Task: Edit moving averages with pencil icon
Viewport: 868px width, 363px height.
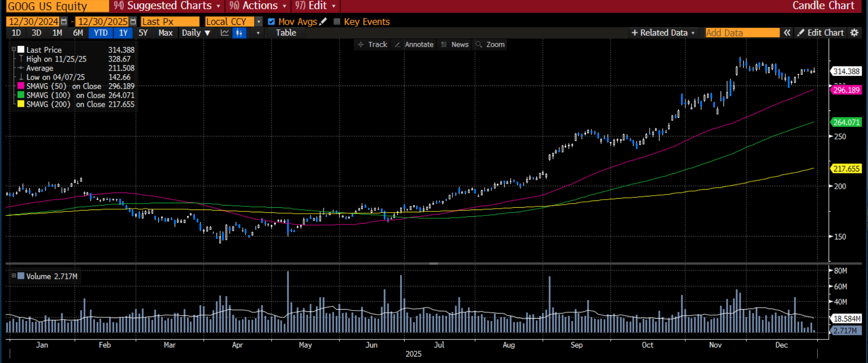Action: click(323, 22)
